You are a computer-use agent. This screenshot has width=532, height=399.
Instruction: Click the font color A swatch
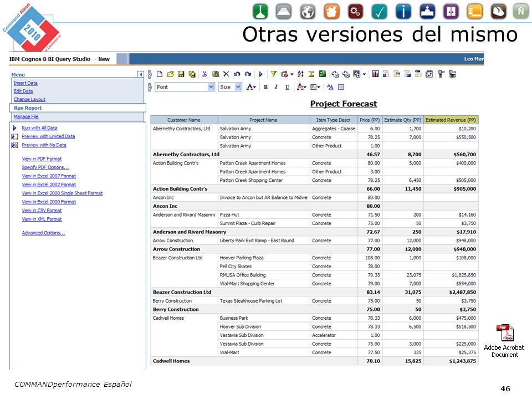point(249,87)
